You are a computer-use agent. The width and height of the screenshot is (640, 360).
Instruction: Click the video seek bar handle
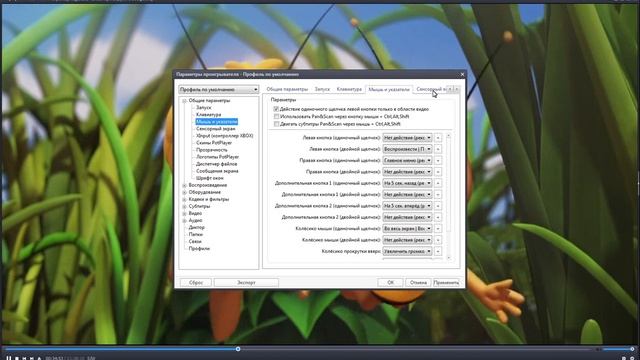pos(238,349)
